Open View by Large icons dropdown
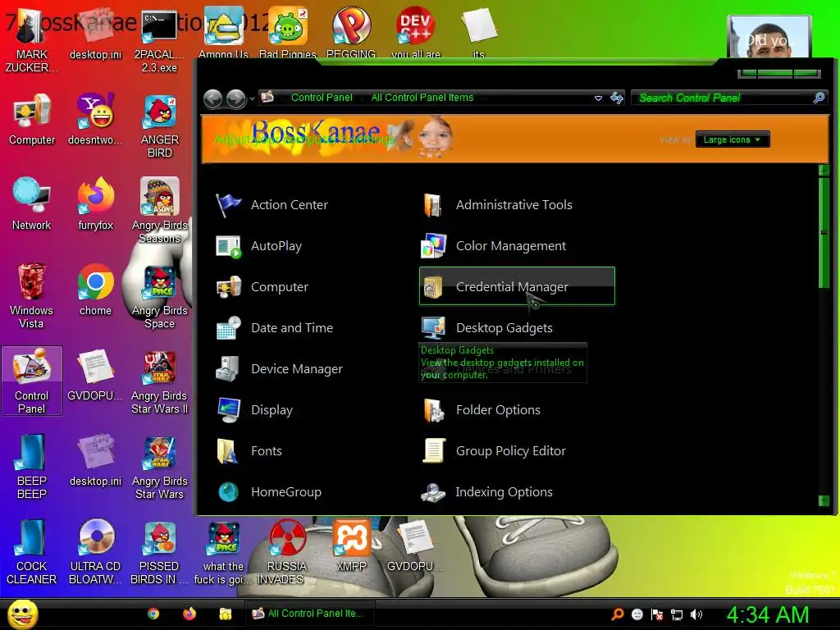840x630 pixels. coord(733,139)
